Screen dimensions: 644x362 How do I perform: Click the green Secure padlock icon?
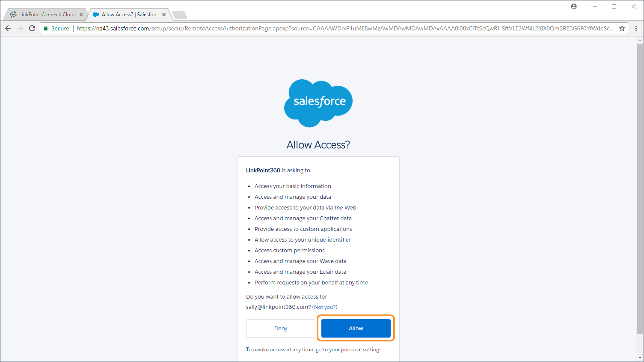pyautogui.click(x=46, y=28)
